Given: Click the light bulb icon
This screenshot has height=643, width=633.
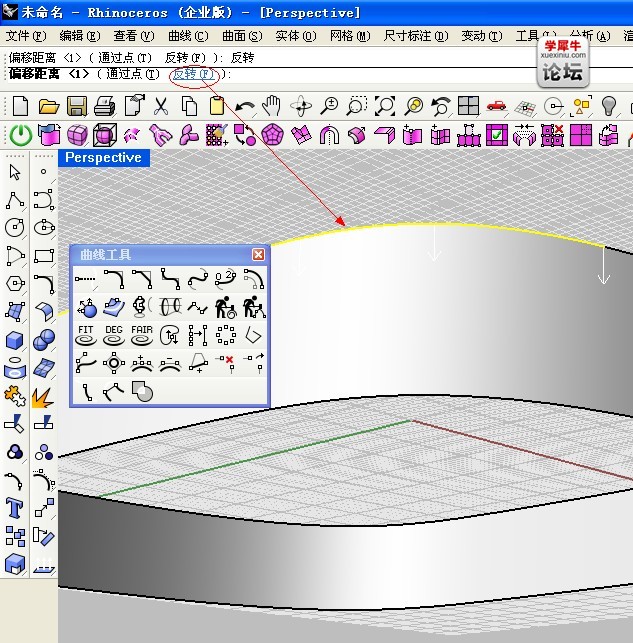Looking at the screenshot, I should (608, 106).
